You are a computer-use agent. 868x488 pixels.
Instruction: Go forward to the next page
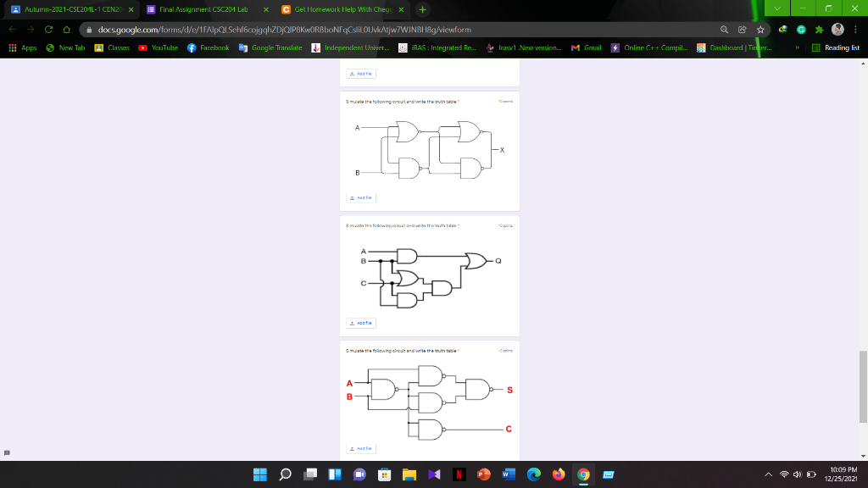pos(31,30)
